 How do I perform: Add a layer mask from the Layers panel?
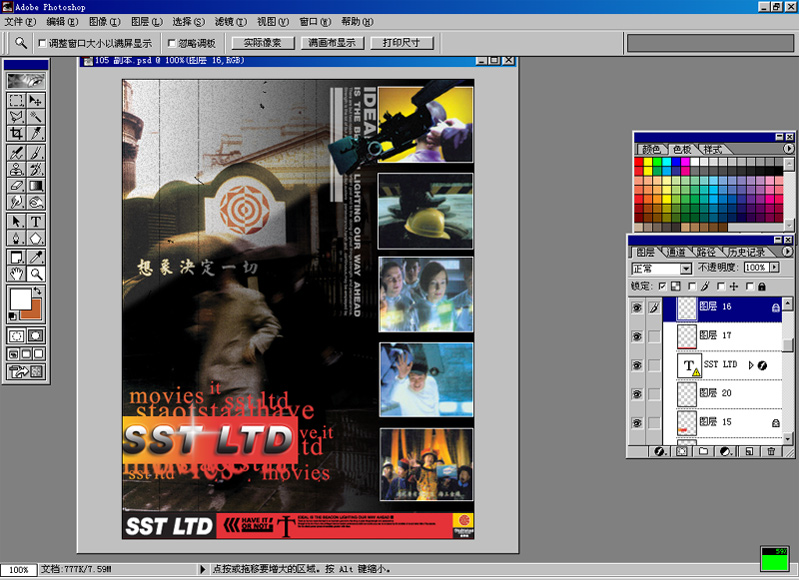pos(682,451)
